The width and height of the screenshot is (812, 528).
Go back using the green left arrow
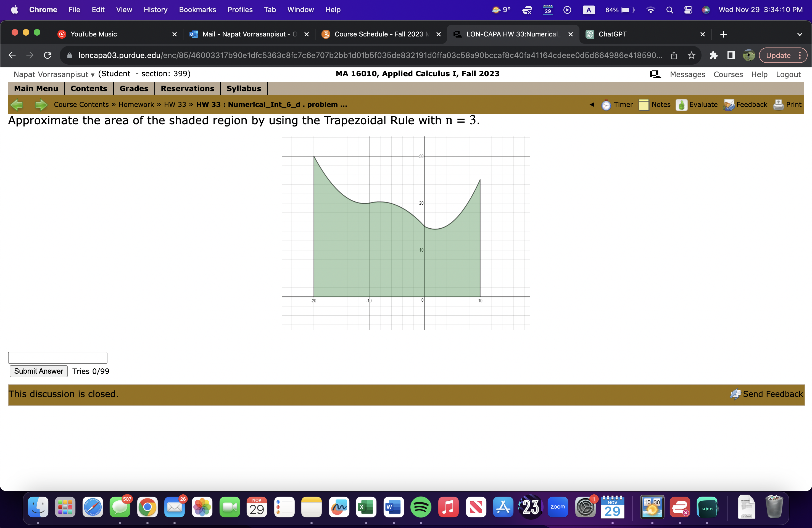pos(17,105)
